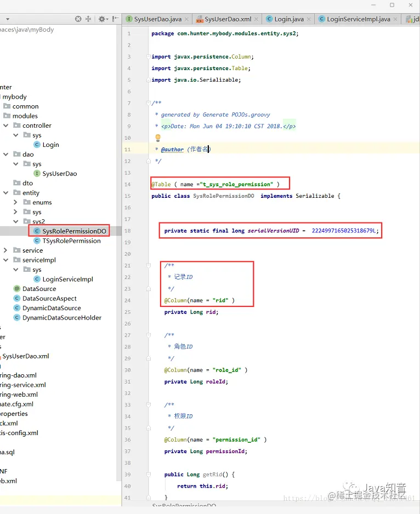
Task: Click the serialVersionUID field name
Action: (273, 231)
